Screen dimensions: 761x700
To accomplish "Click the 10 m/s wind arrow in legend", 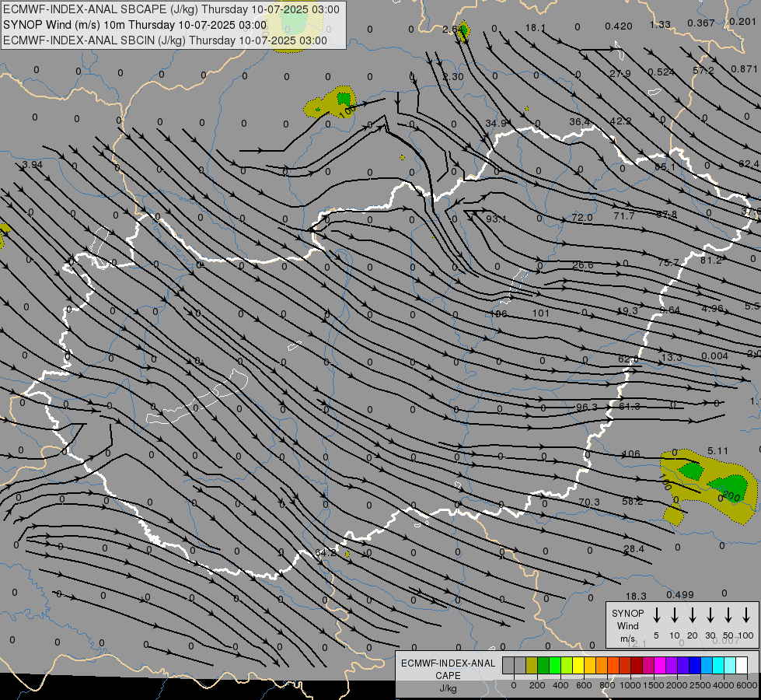I will [x=675, y=615].
